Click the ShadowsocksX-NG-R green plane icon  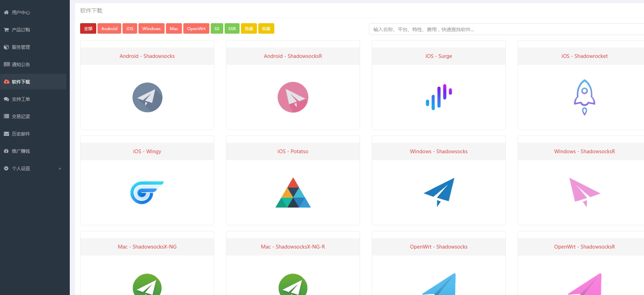tap(293, 284)
